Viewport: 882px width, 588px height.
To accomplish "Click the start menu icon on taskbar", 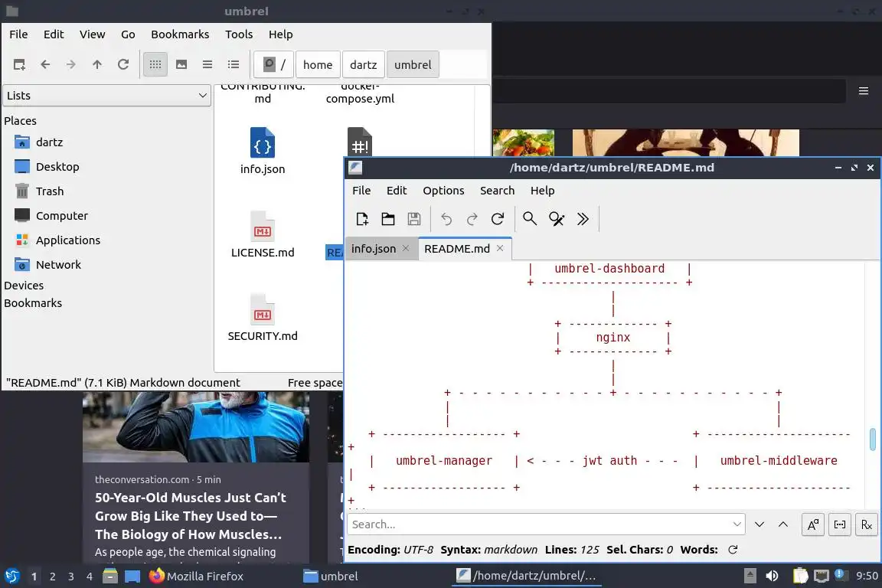I will coord(12,577).
